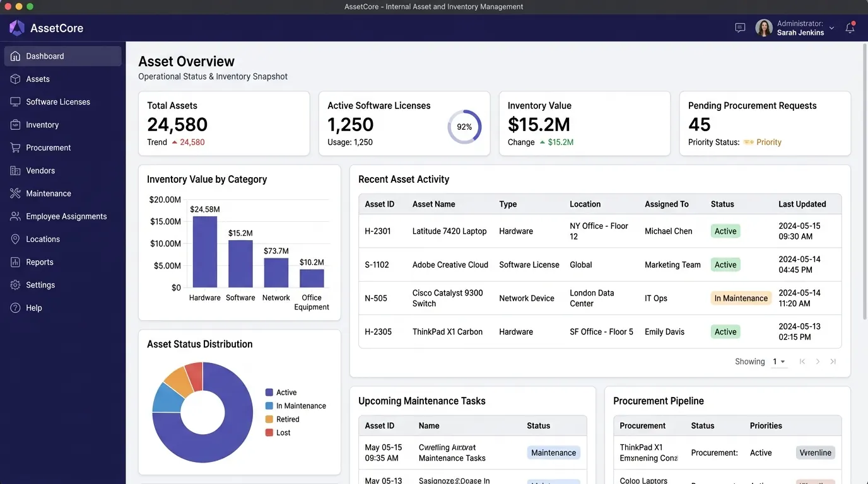Go to first page of activity table
868x484 pixels.
(x=802, y=362)
